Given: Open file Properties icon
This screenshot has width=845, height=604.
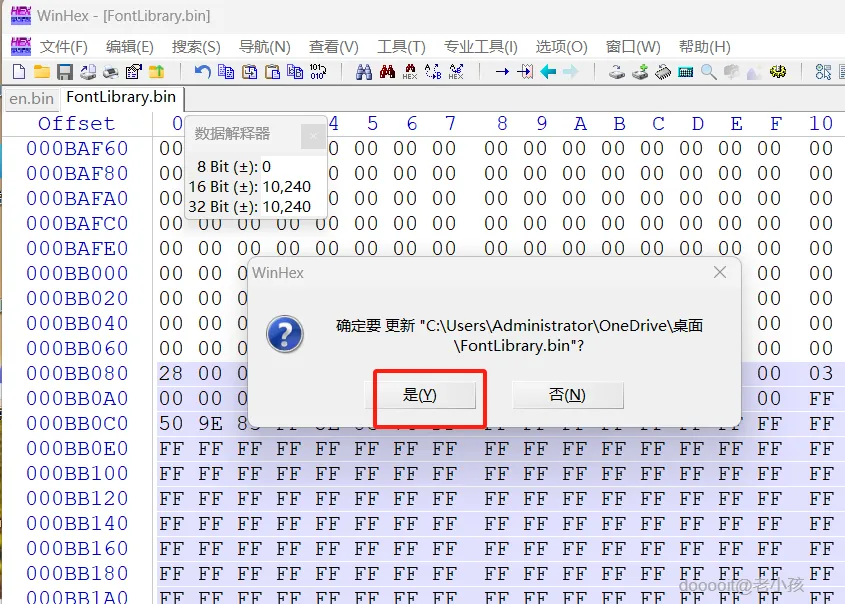Looking at the screenshot, I should (133, 71).
